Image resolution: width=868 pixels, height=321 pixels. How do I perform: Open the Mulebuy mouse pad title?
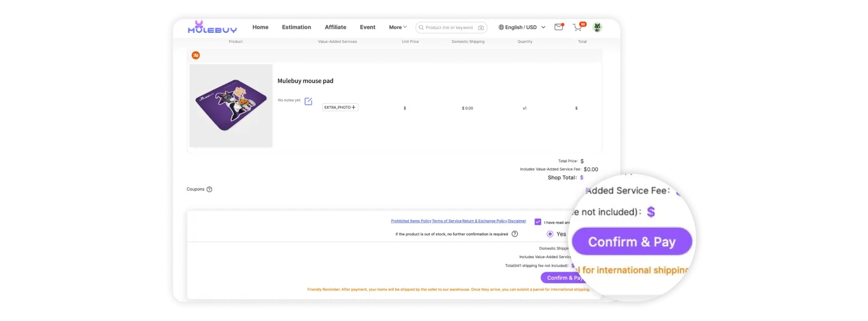coord(306,81)
